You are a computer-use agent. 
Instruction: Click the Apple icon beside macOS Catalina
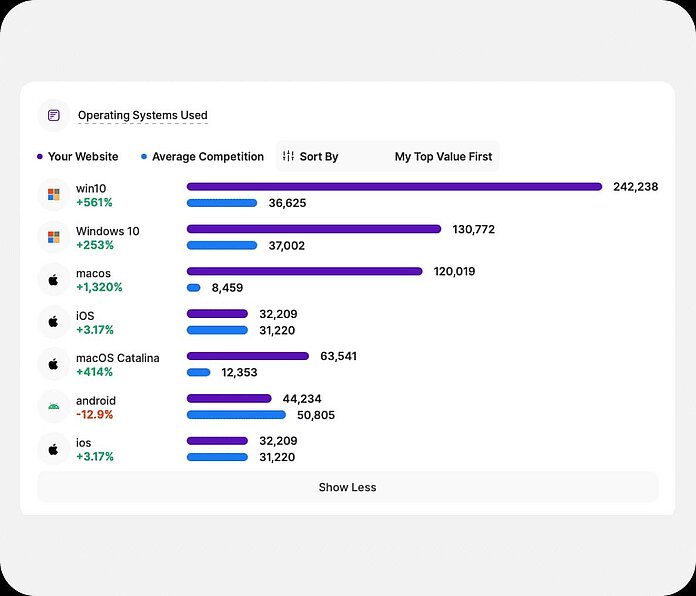tap(54, 364)
